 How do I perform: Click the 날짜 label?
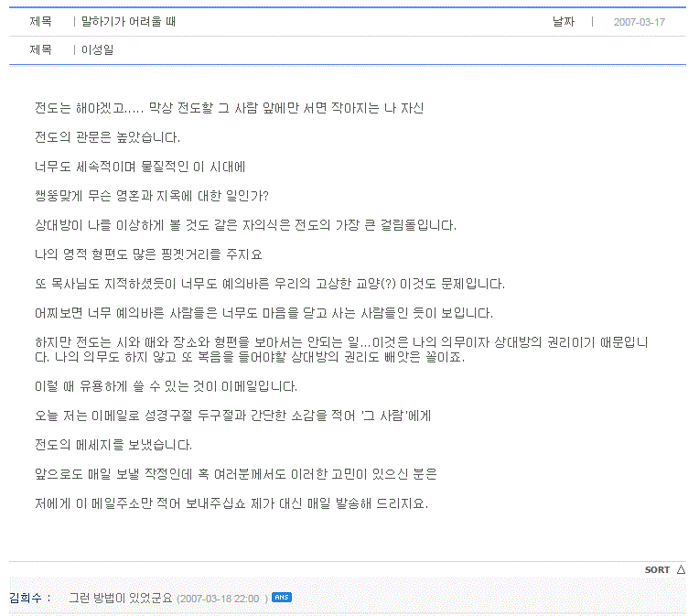564,21
